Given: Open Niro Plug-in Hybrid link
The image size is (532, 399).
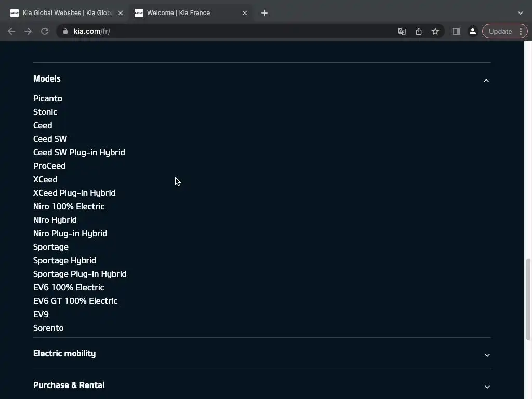Looking at the screenshot, I should click(70, 233).
